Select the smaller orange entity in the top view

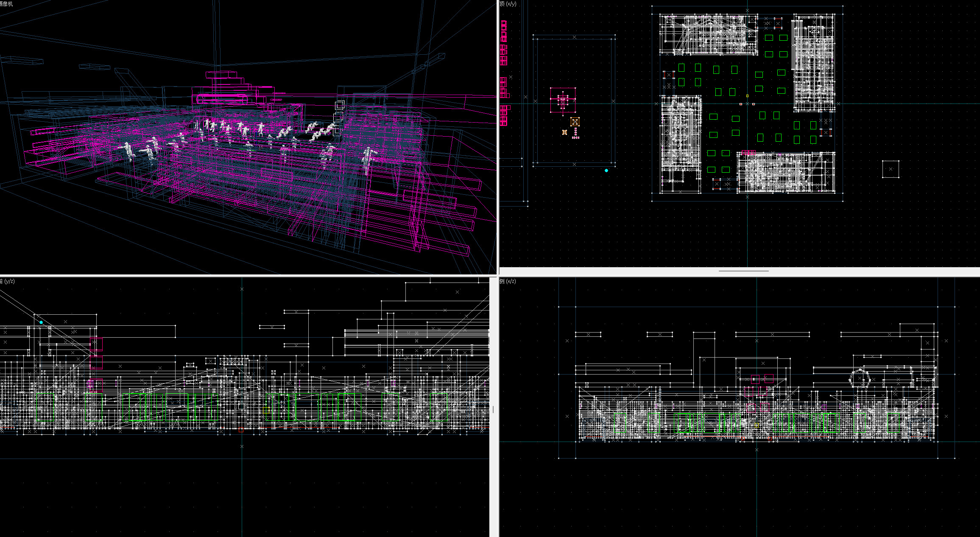click(x=564, y=132)
